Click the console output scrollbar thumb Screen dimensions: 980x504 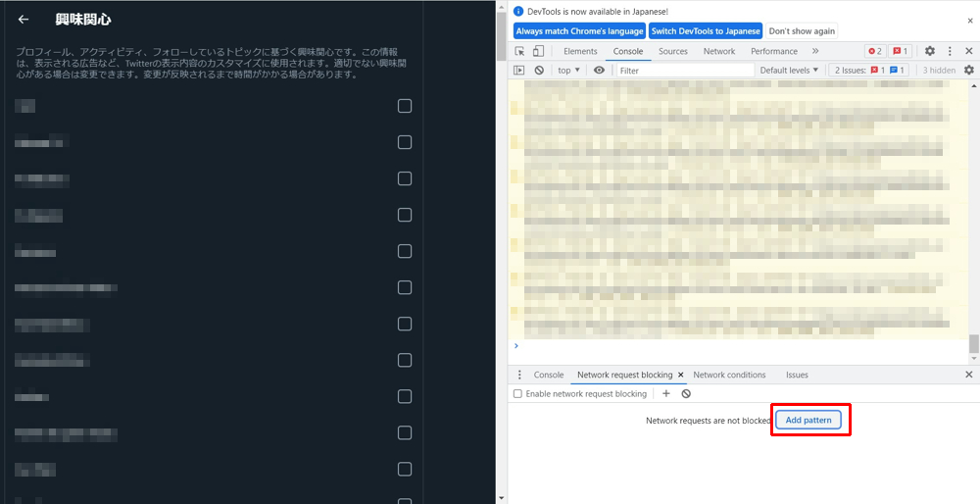pos(973,343)
